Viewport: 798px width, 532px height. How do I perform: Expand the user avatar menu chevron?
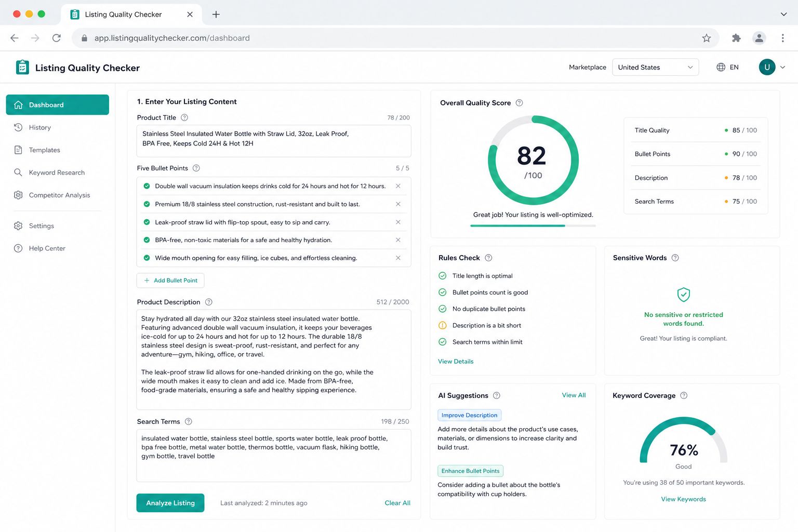(x=782, y=67)
